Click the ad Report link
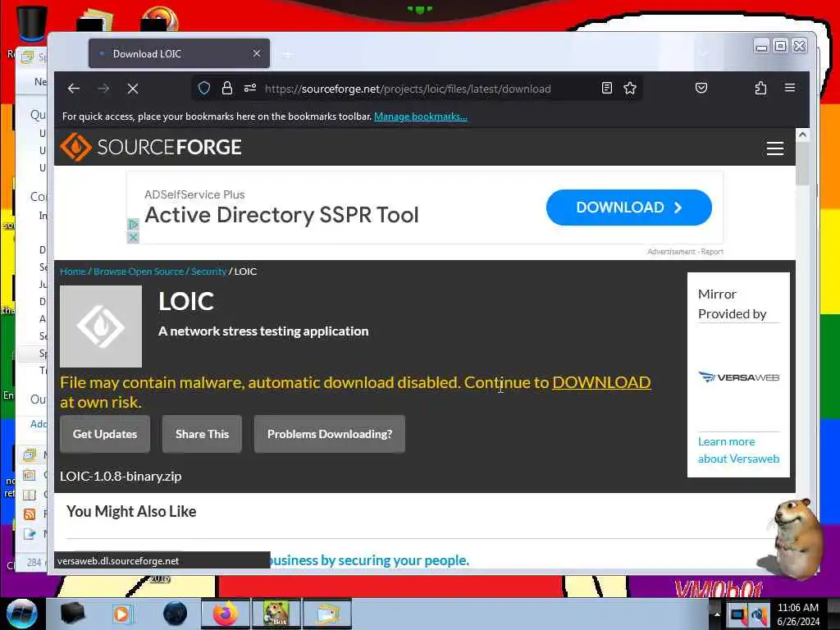Viewport: 840px width, 630px height. (x=712, y=252)
